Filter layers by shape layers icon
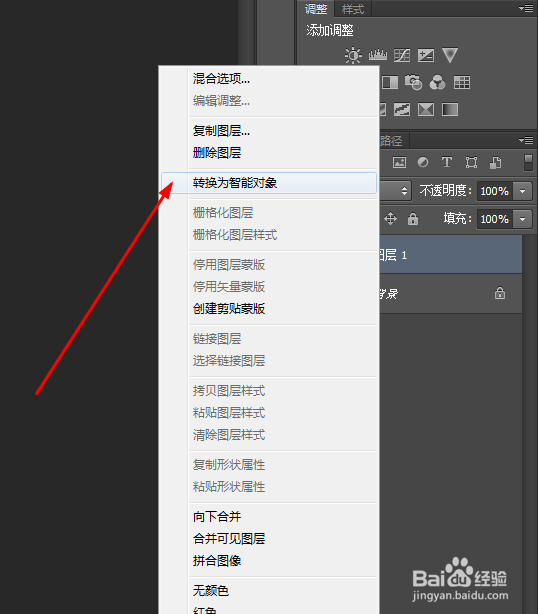Viewport: 538px width, 614px height. point(471,163)
